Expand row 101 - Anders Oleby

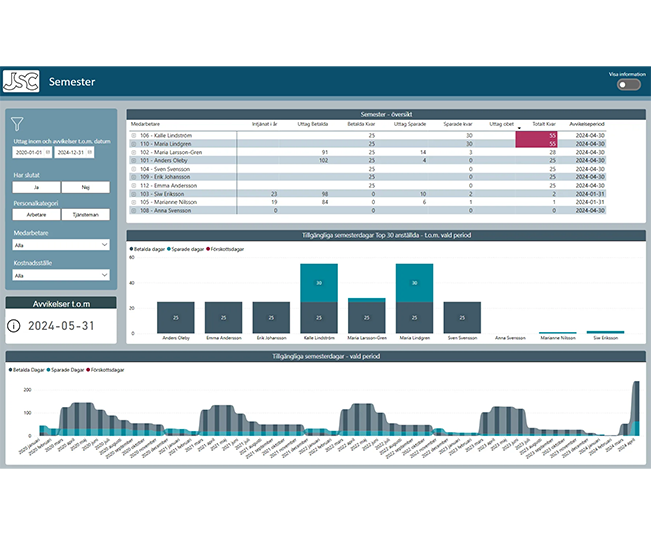(x=134, y=160)
